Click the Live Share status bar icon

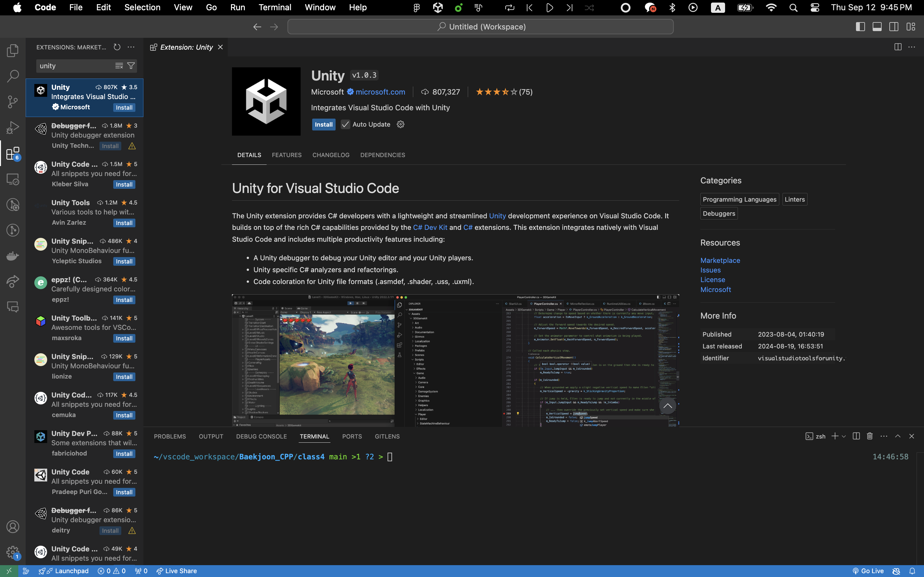point(176,571)
